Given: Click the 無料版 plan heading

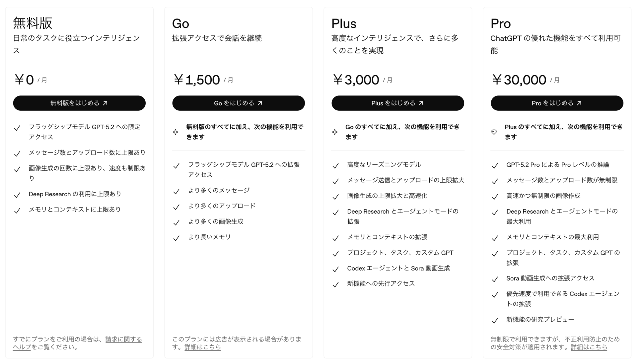Looking at the screenshot, I should click(33, 23).
